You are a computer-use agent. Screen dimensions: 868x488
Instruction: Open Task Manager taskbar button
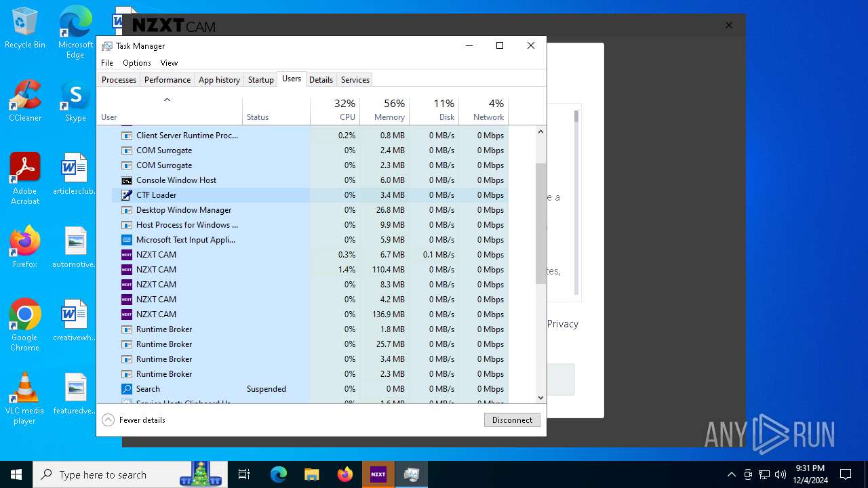coord(411,474)
